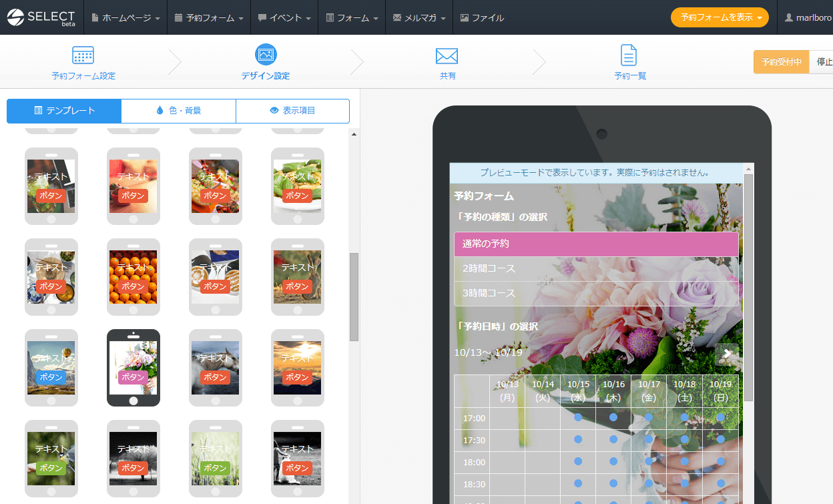Click the SELECT beta logo
The height and width of the screenshot is (504, 833).
42,17
